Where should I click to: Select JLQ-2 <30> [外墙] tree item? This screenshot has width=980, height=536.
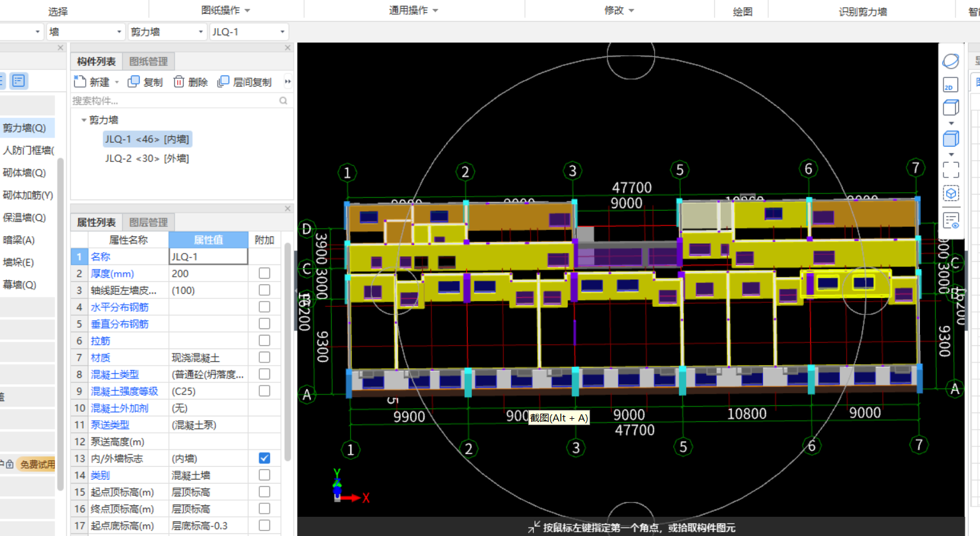coord(147,158)
